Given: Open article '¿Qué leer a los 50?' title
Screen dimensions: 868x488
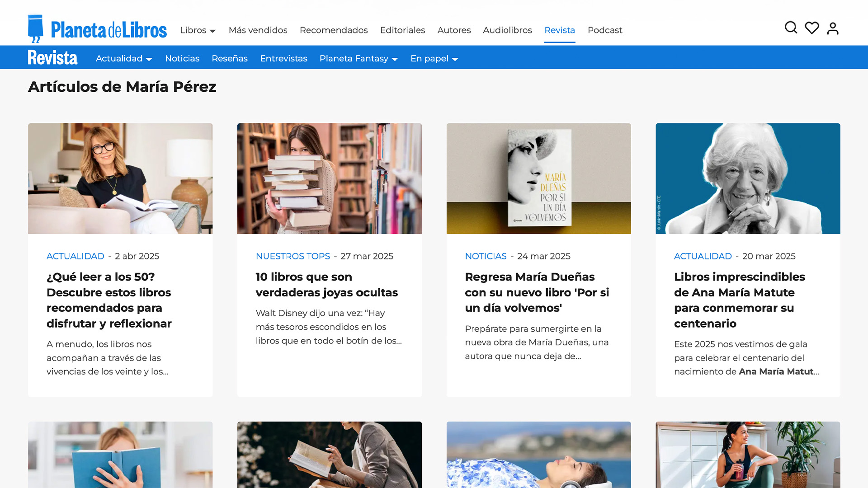Looking at the screenshot, I should pyautogui.click(x=109, y=300).
